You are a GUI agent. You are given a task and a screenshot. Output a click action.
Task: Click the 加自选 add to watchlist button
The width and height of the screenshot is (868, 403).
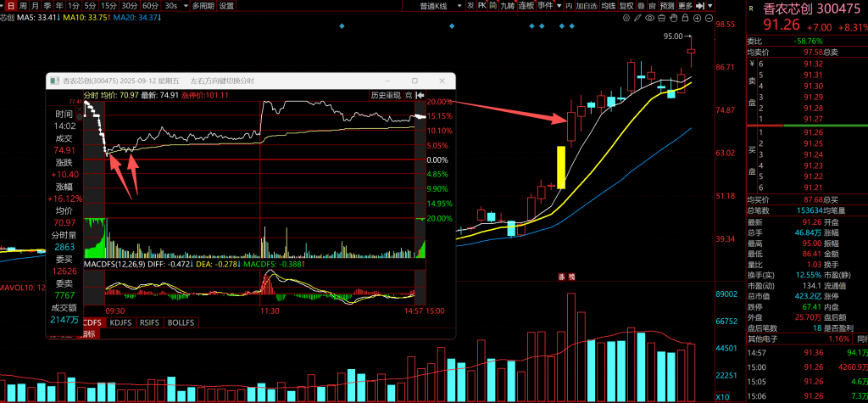[x=586, y=5]
